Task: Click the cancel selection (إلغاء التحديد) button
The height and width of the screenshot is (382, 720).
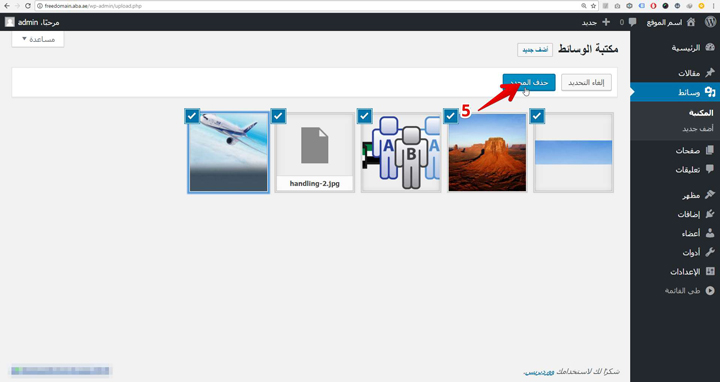Action: click(586, 83)
